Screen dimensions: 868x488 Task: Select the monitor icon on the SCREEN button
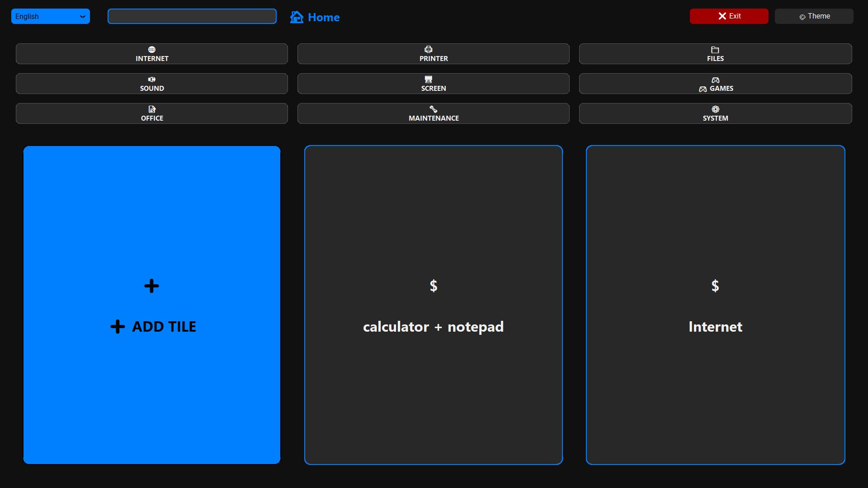[428, 80]
